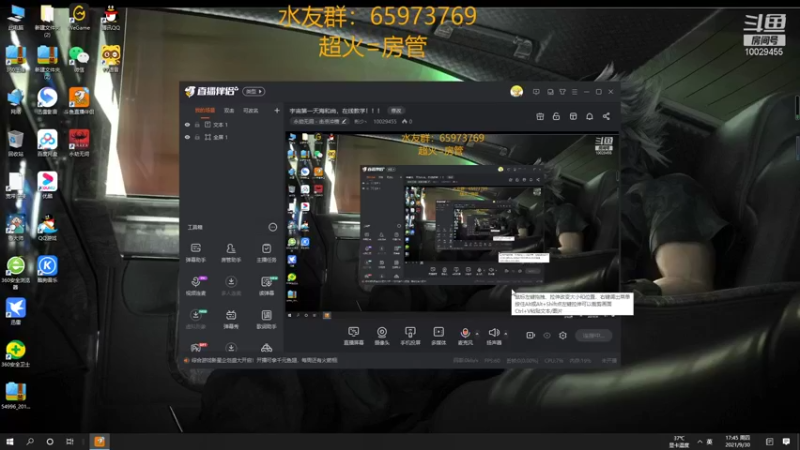Expand the speaker volume arrow
Viewport: 800px width, 450px height.
[x=506, y=334]
